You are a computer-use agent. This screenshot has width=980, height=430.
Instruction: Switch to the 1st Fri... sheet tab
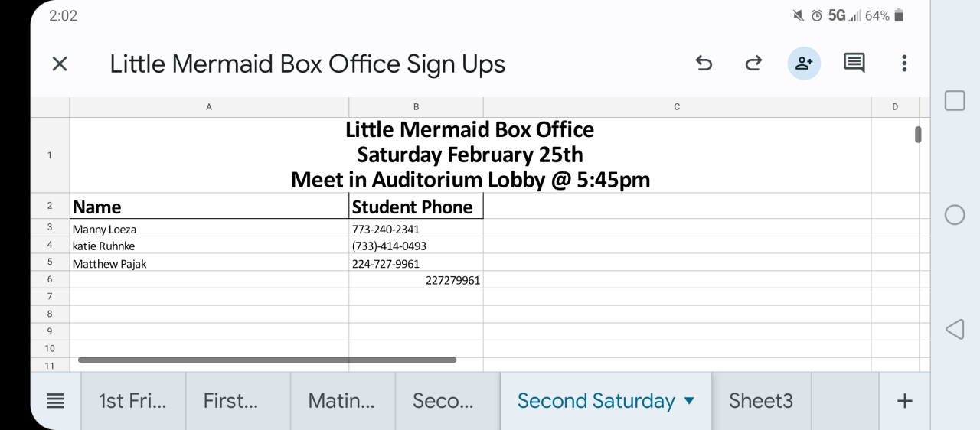click(132, 401)
